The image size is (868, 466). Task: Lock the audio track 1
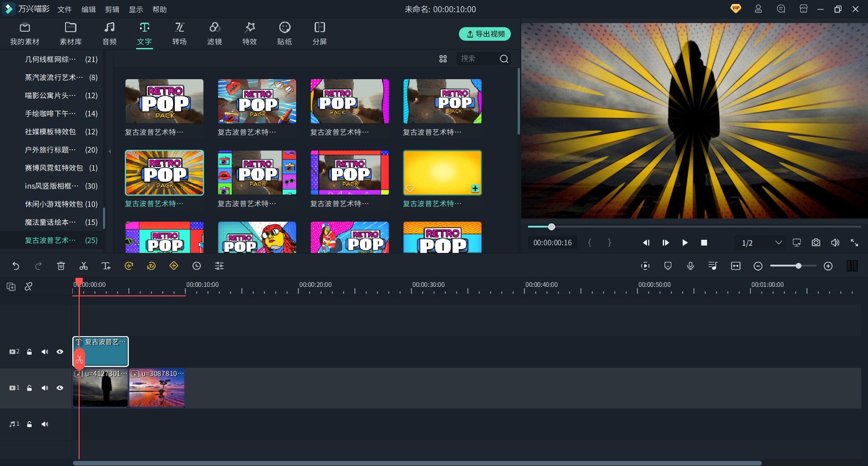(29, 424)
